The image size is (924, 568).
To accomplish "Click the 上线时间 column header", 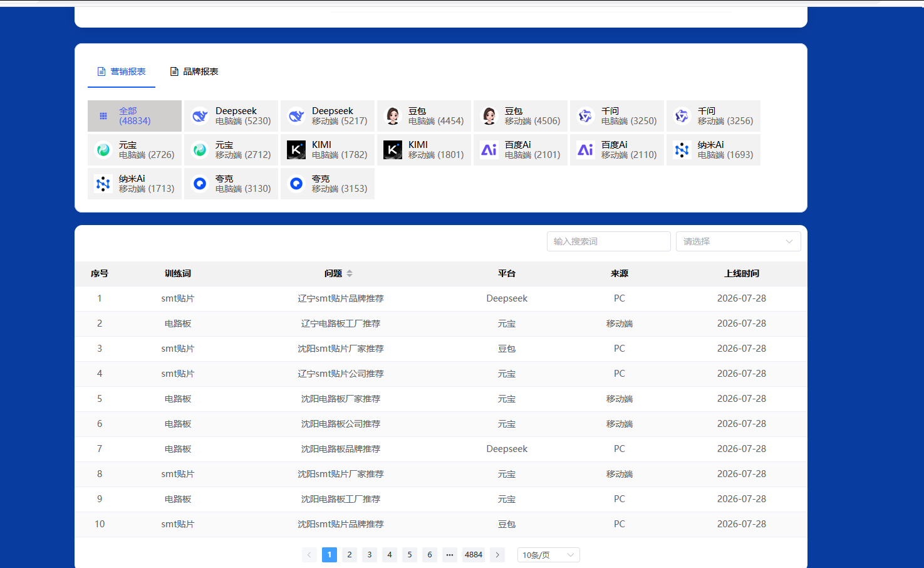I will pos(742,273).
